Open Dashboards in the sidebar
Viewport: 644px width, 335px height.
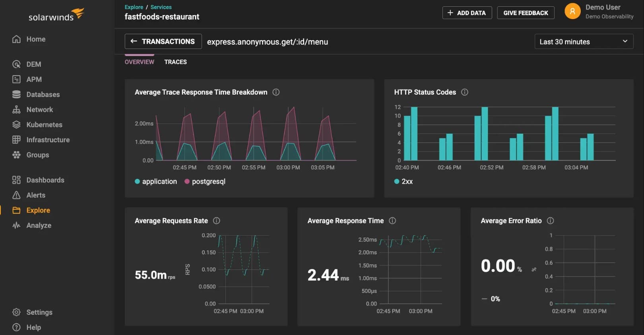tap(45, 180)
